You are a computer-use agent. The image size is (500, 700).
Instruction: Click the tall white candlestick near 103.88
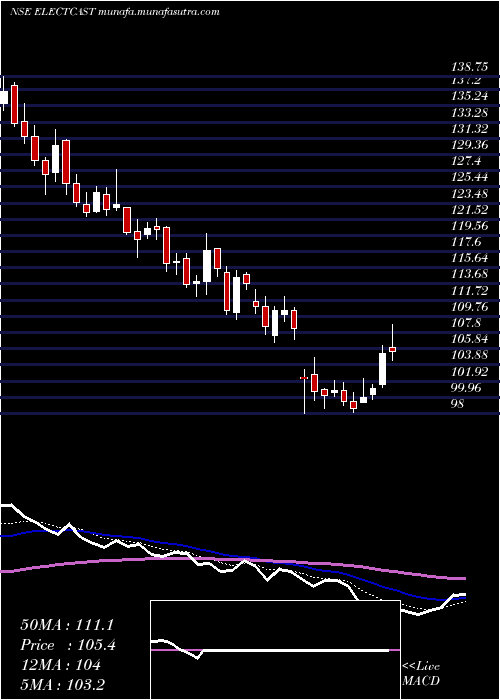coord(383,369)
